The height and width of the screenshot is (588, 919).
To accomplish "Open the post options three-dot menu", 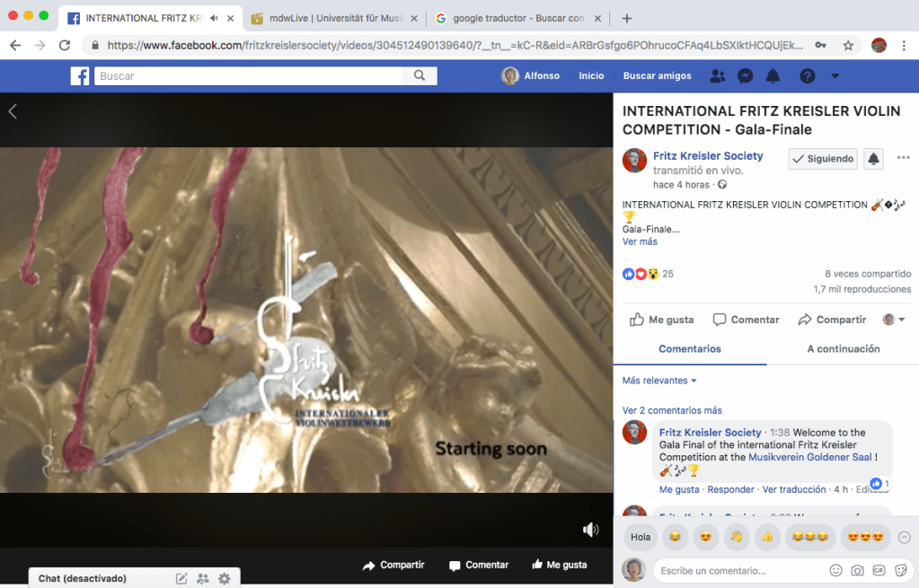I will [903, 158].
